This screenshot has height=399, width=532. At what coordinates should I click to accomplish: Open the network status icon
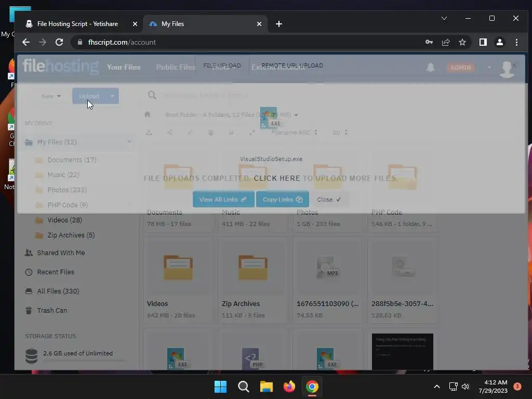tap(453, 387)
